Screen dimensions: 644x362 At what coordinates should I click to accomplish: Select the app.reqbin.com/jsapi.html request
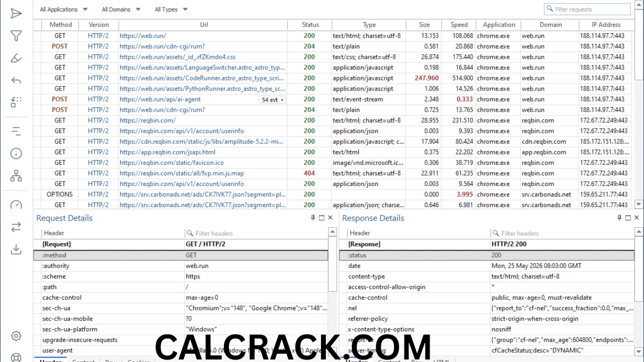tap(168, 152)
